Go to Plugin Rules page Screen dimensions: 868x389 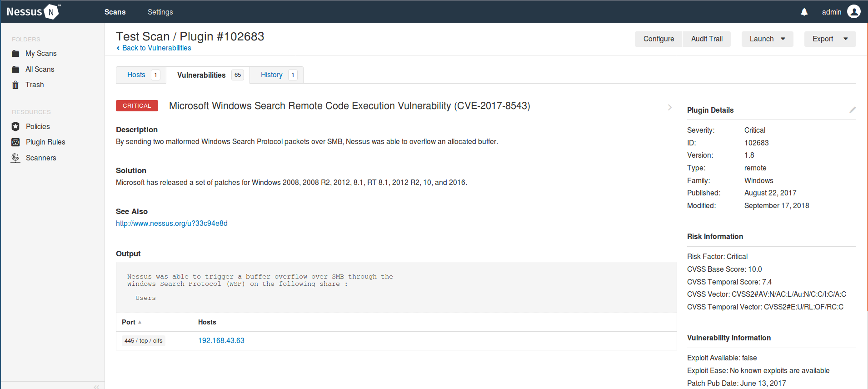[x=45, y=142]
